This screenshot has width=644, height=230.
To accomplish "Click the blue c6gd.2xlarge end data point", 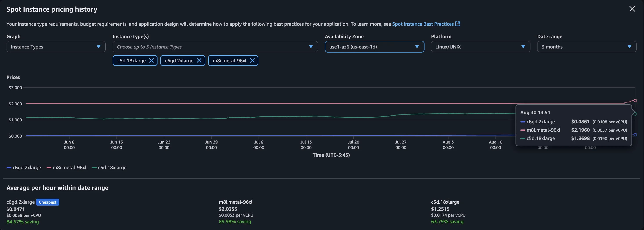I will tap(635, 135).
